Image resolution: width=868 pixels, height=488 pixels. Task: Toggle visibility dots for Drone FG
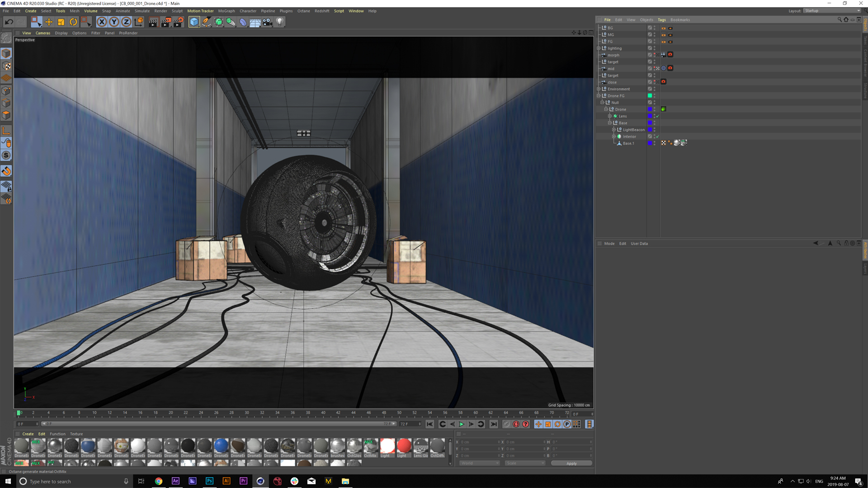click(654, 96)
